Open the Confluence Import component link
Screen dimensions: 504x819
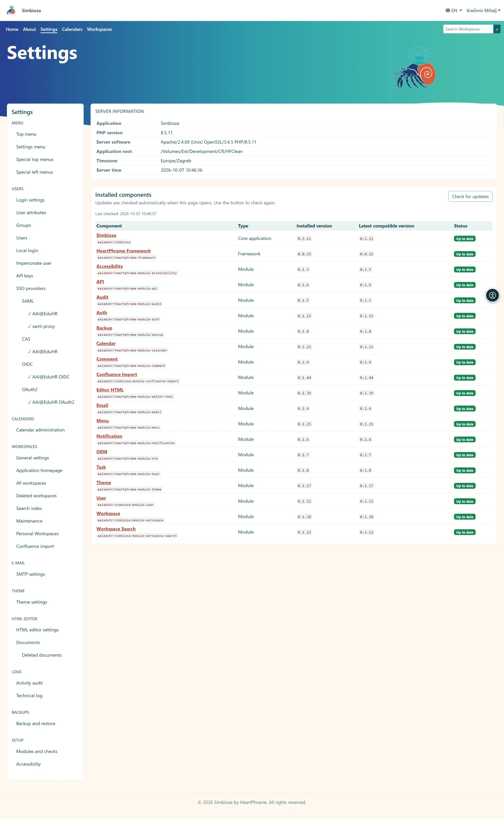click(117, 374)
